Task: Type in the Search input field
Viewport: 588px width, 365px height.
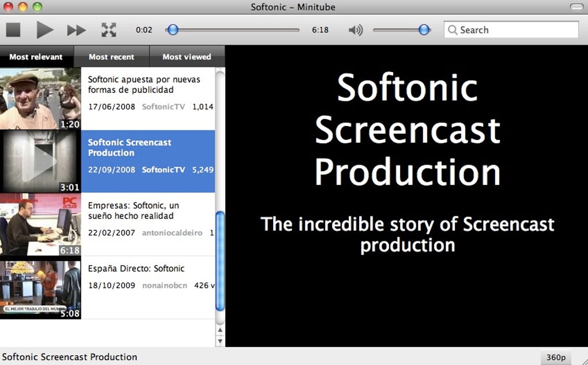Action: pyautogui.click(x=516, y=30)
